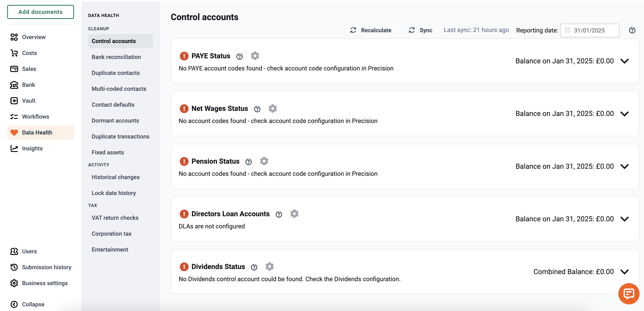Viewport: 644px width, 311px height.
Task: Click the Net Wages red warning icon
Action: [x=184, y=109]
